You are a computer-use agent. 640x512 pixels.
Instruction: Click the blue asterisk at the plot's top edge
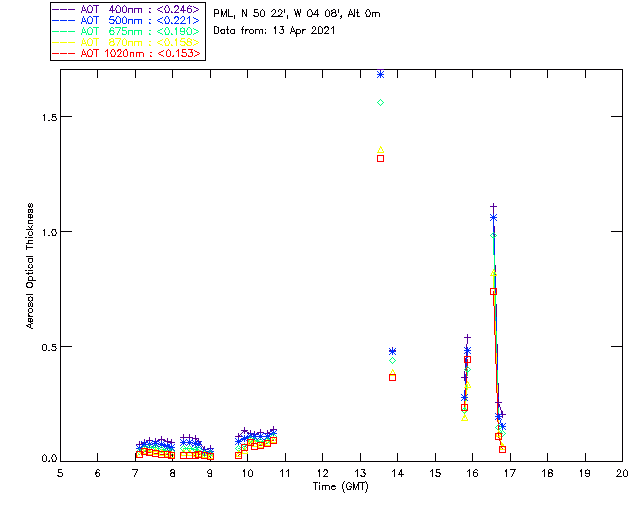tap(380, 74)
